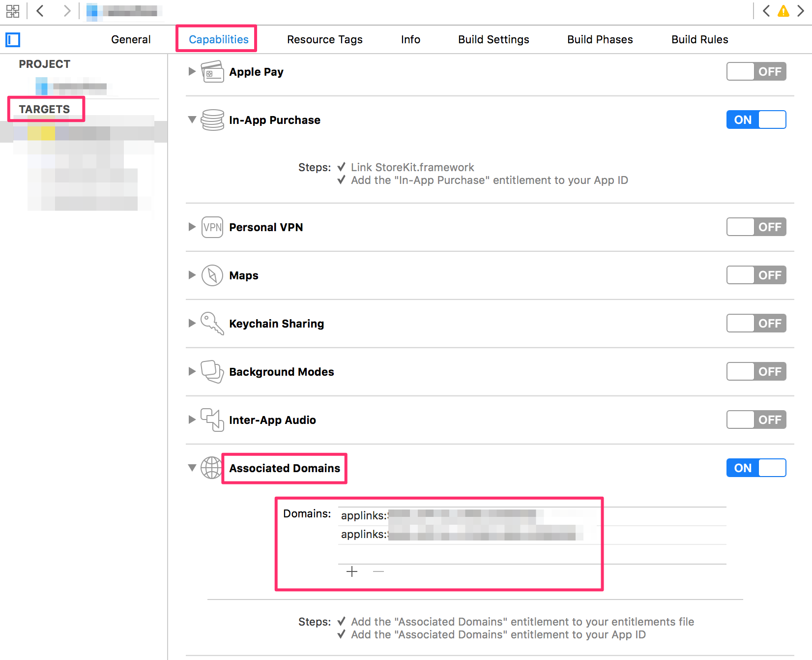This screenshot has height=660, width=812.
Task: Click the Associated Domains label
Action: pyautogui.click(x=285, y=468)
